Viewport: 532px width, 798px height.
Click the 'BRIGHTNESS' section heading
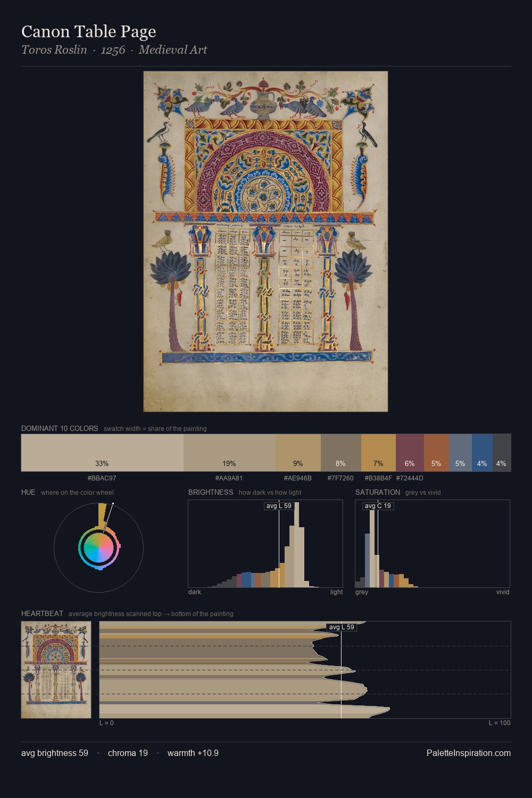[211, 492]
